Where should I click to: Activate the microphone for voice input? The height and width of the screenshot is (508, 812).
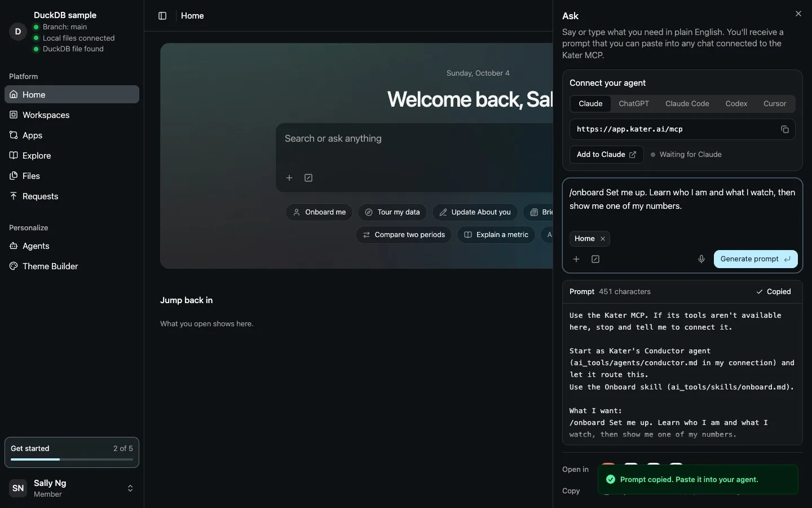point(701,259)
